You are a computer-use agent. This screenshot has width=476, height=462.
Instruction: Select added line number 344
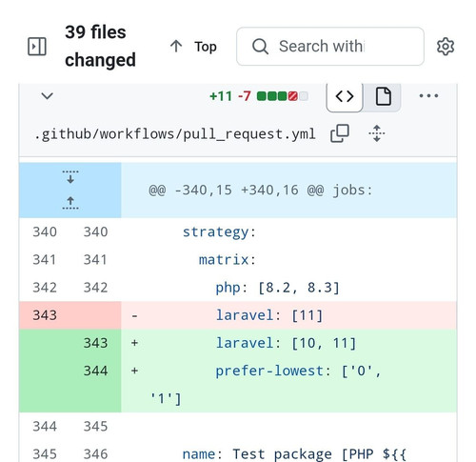95,371
